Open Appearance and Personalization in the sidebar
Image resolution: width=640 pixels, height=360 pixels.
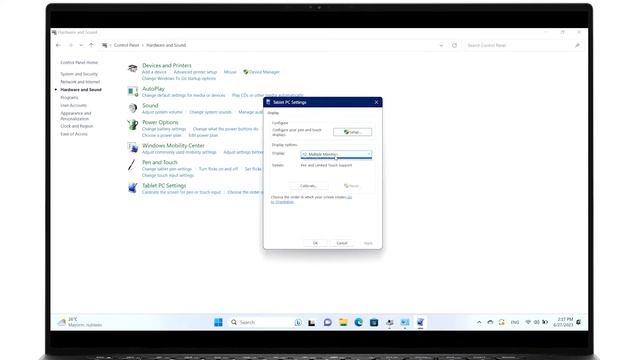click(76, 116)
